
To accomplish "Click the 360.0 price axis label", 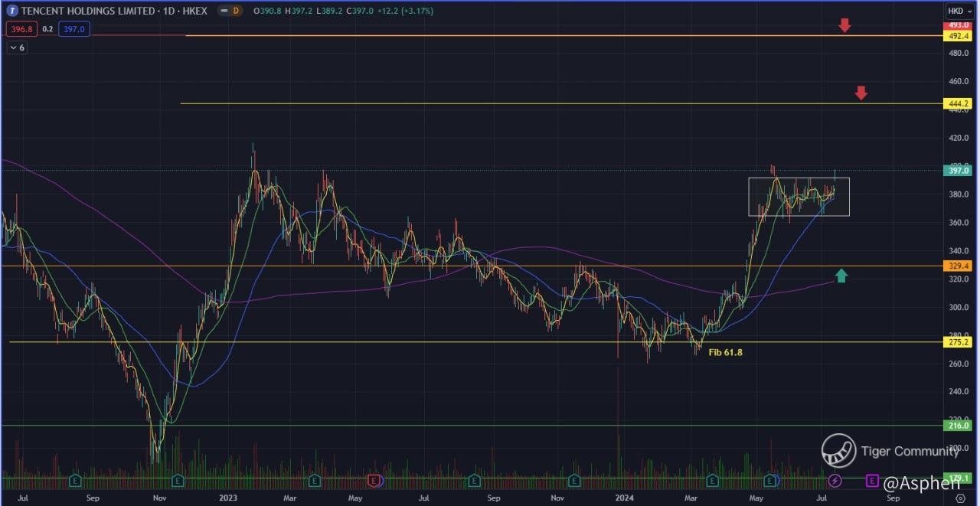I will [x=958, y=223].
